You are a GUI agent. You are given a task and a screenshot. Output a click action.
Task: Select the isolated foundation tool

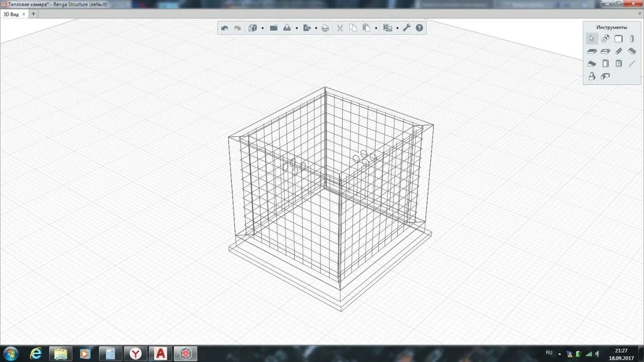coord(592,76)
